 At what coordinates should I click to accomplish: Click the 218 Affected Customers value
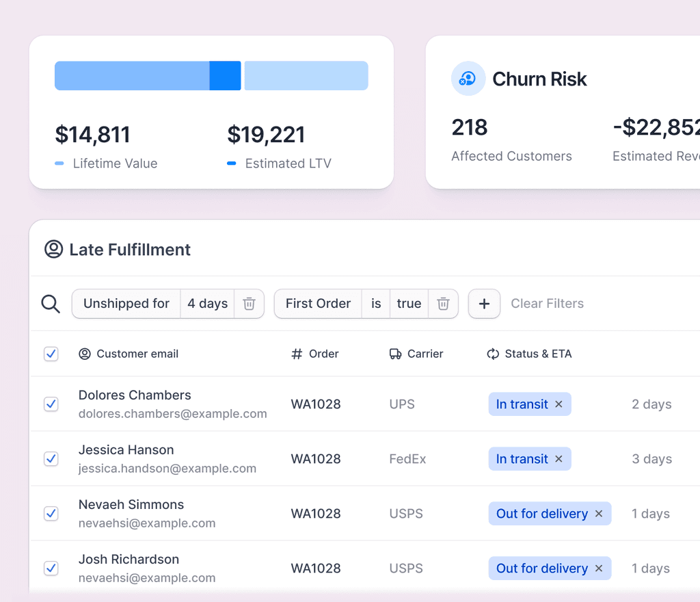[469, 127]
